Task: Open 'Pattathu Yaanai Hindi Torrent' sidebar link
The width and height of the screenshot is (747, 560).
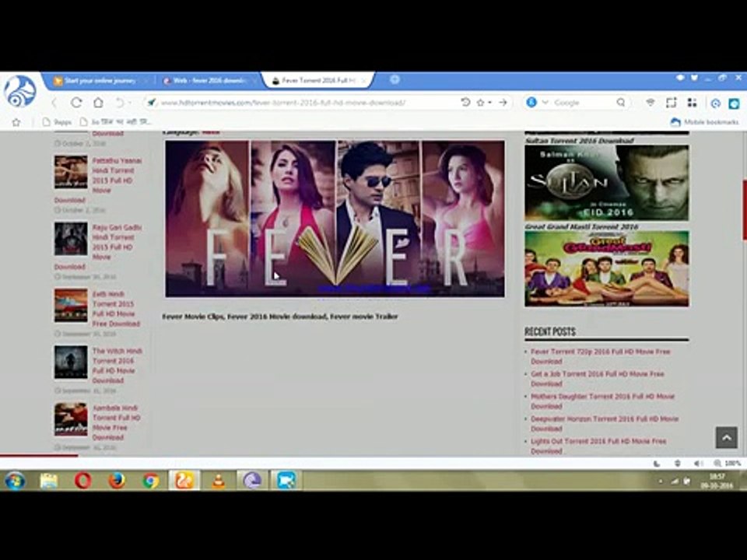Action: 117,175
